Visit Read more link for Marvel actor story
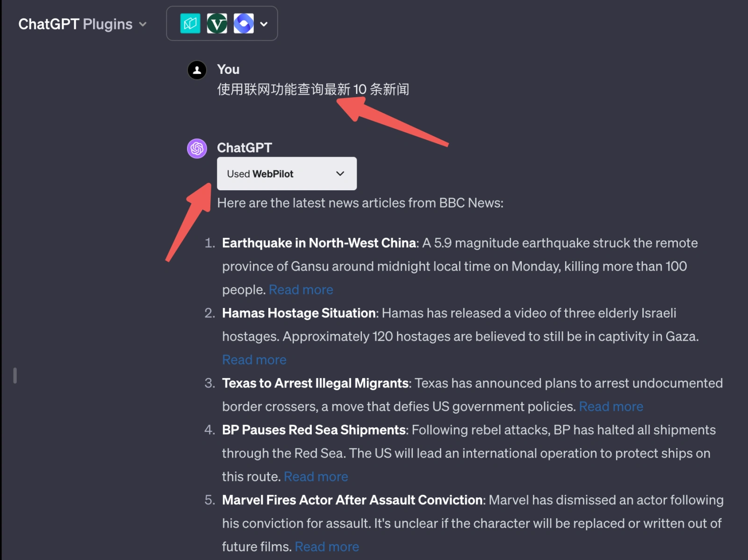 coord(327,547)
